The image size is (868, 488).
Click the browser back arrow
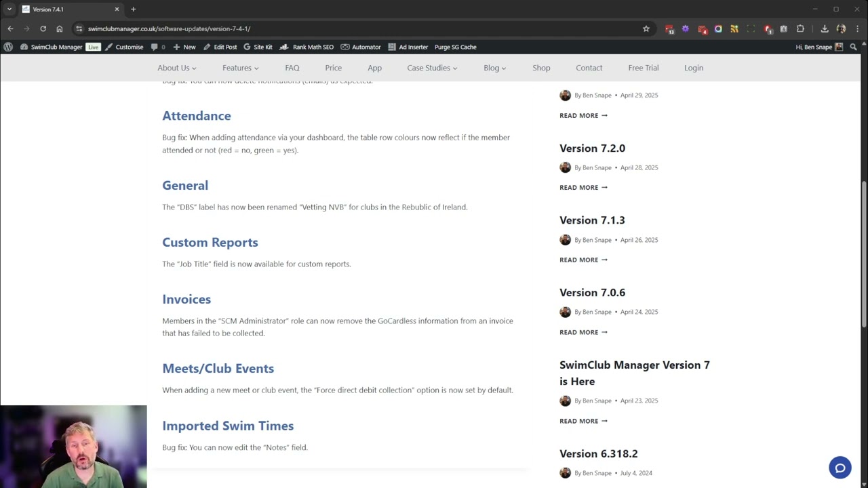coord(10,28)
